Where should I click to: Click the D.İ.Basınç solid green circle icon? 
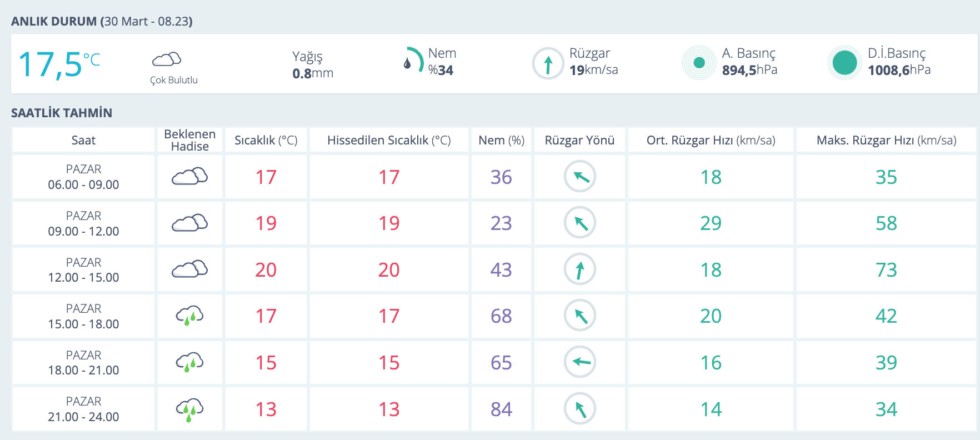(x=844, y=63)
